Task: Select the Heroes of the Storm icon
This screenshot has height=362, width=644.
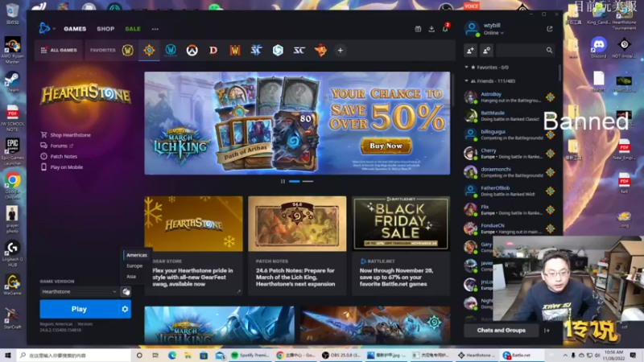Action: coord(278,50)
